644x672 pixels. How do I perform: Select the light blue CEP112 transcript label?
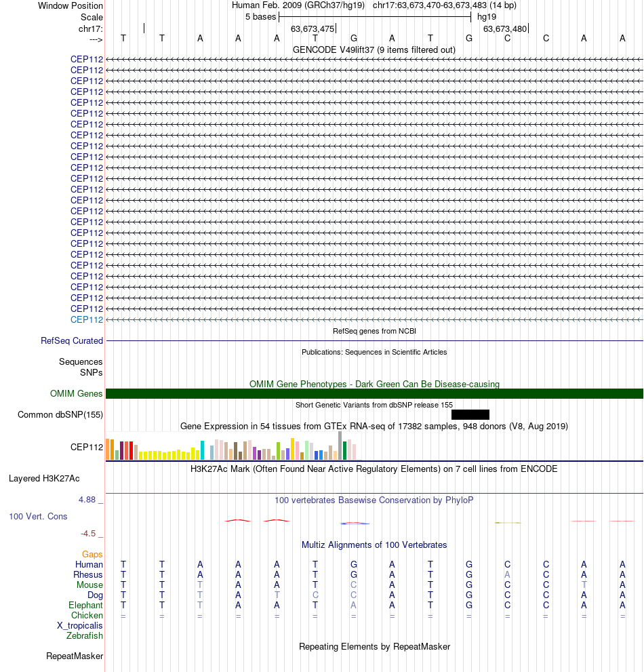pos(87,319)
